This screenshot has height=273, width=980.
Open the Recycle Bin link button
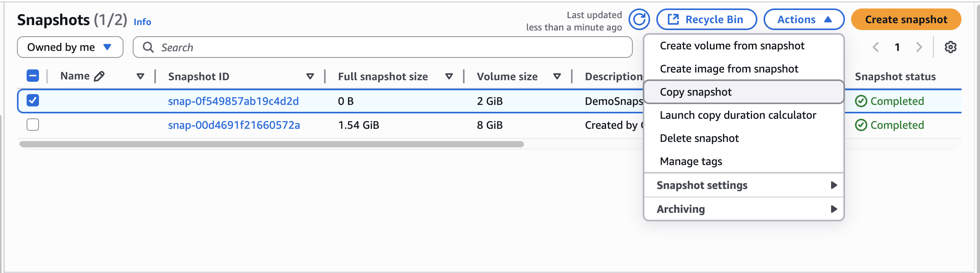point(706,19)
